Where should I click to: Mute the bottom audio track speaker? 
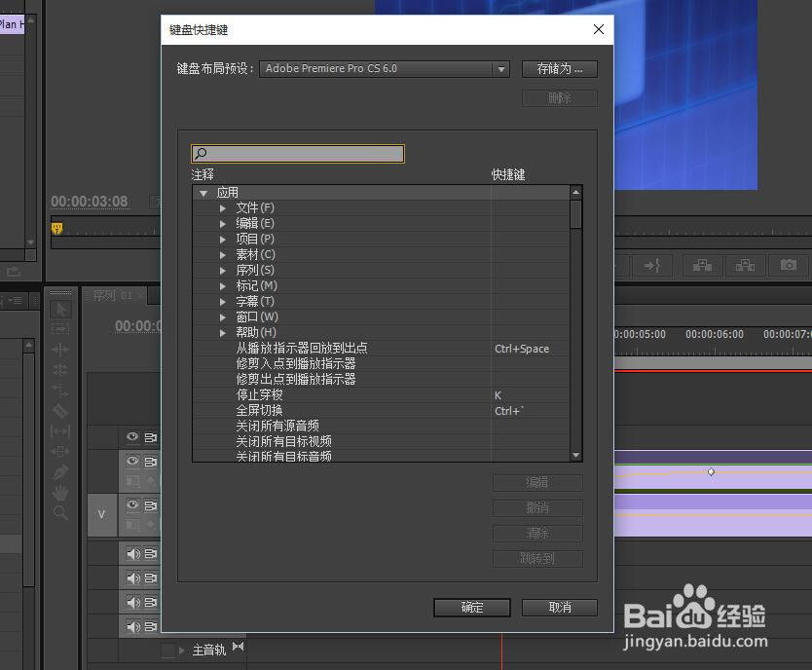[x=133, y=626]
